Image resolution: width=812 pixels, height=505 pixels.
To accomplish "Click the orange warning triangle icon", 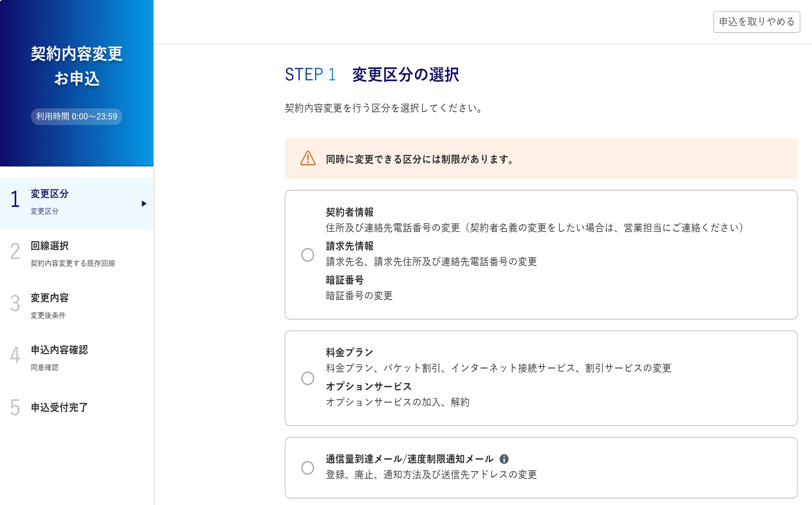I will (x=308, y=159).
